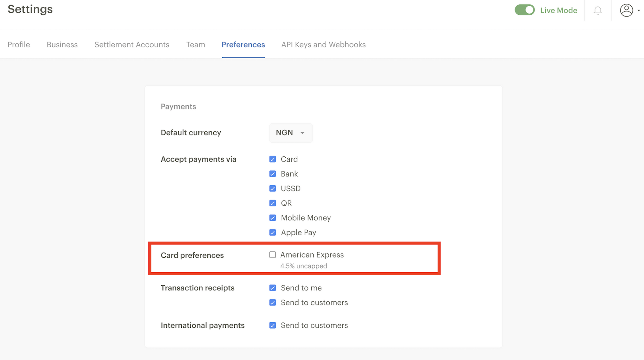Uncheck the USSD payment checkbox

pos(273,188)
